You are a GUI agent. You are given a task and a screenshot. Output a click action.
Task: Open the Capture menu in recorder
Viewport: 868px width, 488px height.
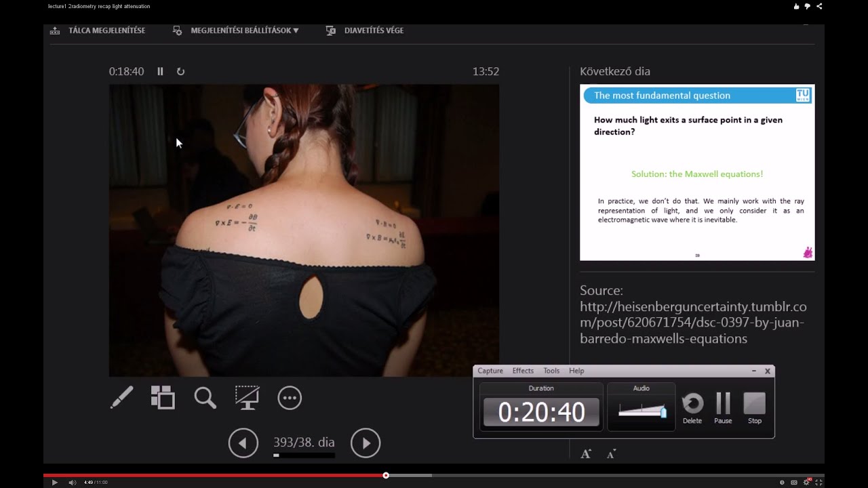pyautogui.click(x=490, y=371)
